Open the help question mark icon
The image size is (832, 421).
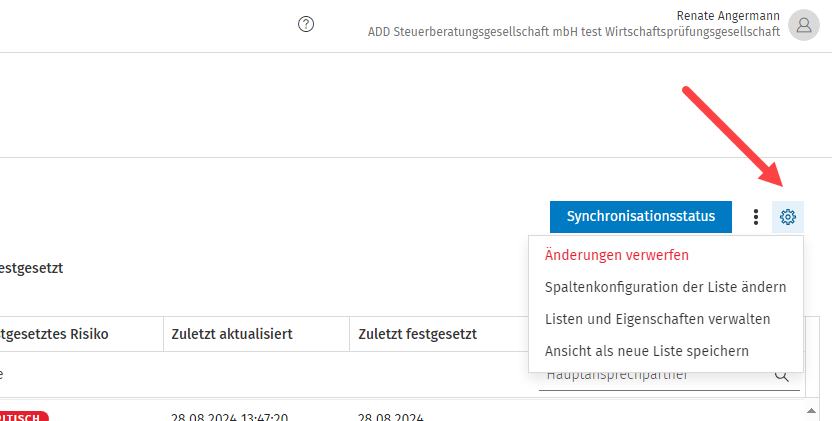tap(306, 24)
